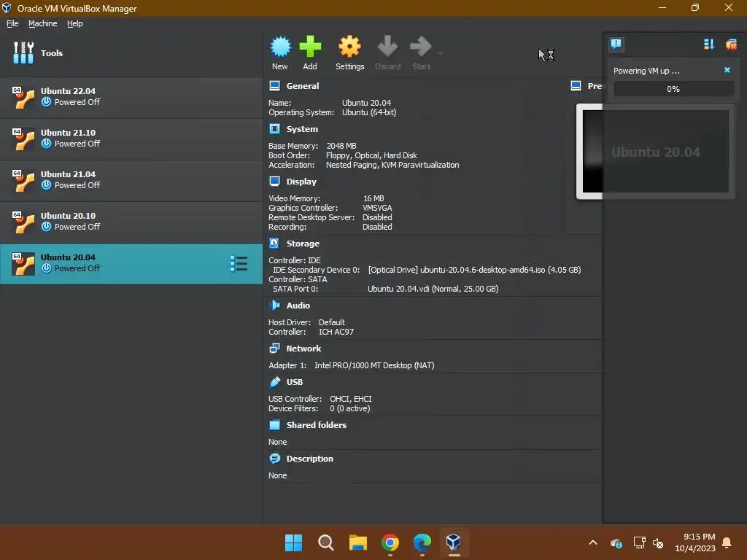Show hidden system tray icons chevron
This screenshot has width=747, height=560.
[x=592, y=542]
